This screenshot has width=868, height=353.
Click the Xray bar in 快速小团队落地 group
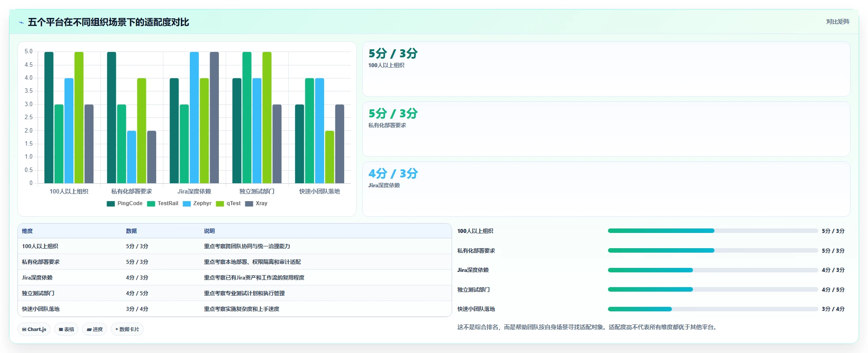(x=340, y=144)
